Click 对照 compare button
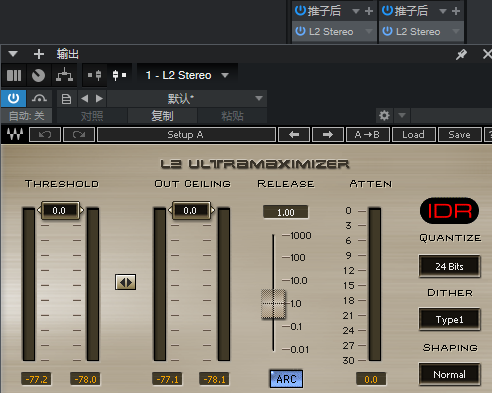The image size is (492, 393). (x=92, y=116)
